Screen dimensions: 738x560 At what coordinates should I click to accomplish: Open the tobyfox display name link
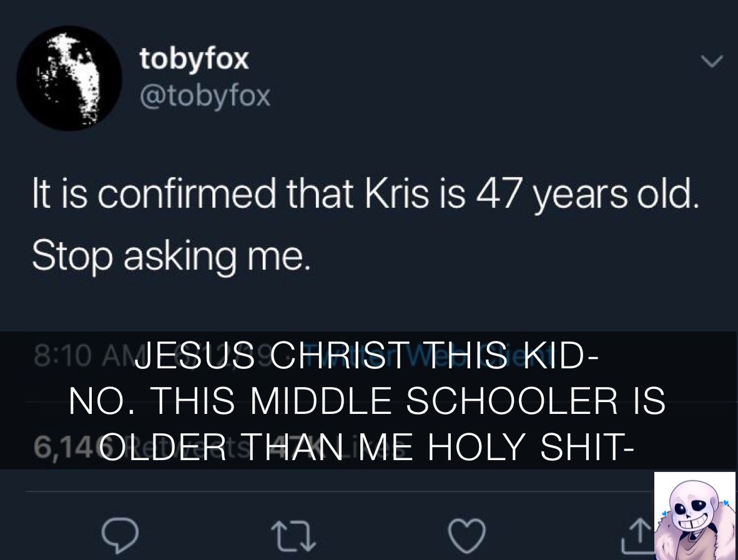(x=194, y=59)
